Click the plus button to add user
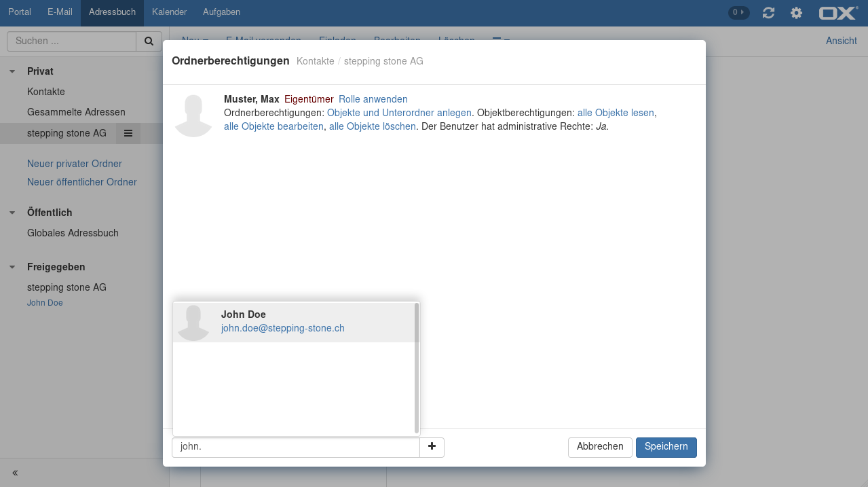868x487 pixels. [432, 447]
